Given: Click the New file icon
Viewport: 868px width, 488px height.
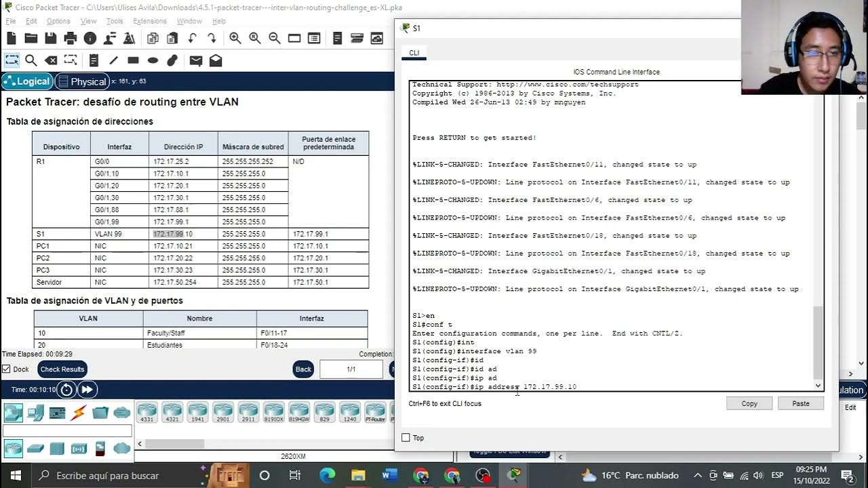Looking at the screenshot, I should [12, 39].
